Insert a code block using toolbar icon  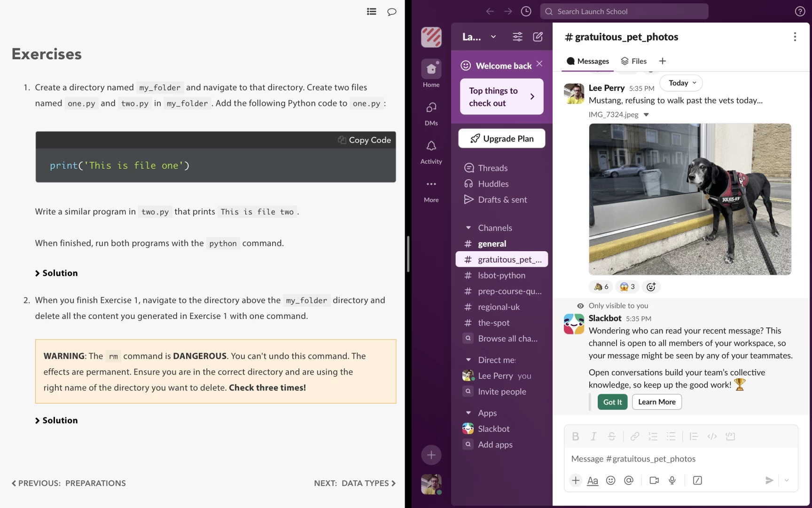point(730,437)
